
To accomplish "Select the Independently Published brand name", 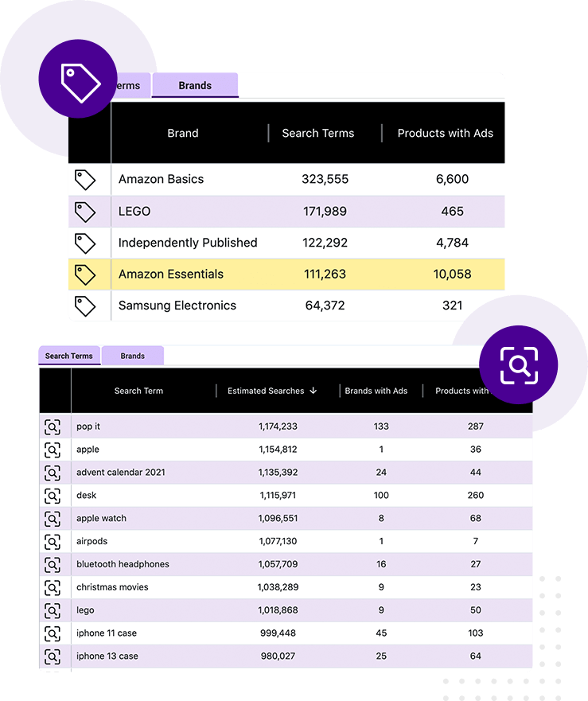I will click(x=188, y=243).
